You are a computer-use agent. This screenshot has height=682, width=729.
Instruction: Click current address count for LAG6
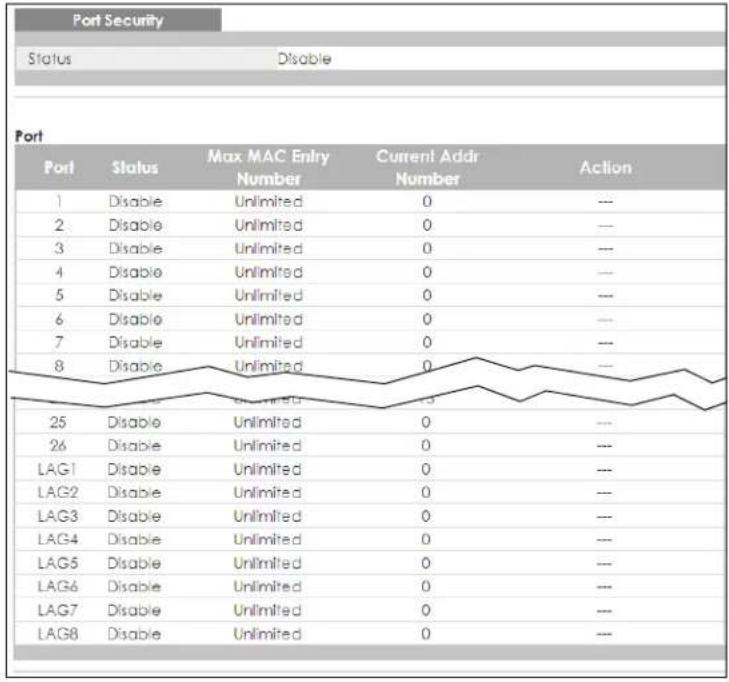426,586
